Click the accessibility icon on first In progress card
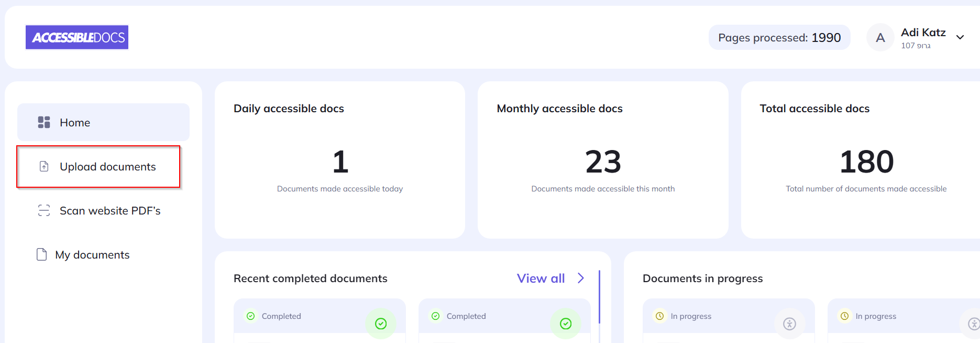This screenshot has width=980, height=343. pos(789,324)
